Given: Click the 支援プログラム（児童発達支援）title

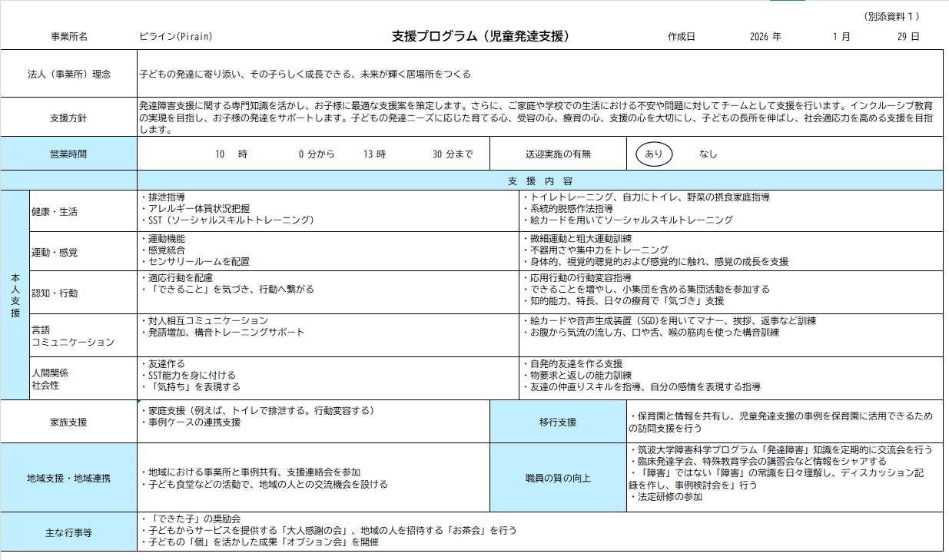Looking at the screenshot, I should [481, 36].
